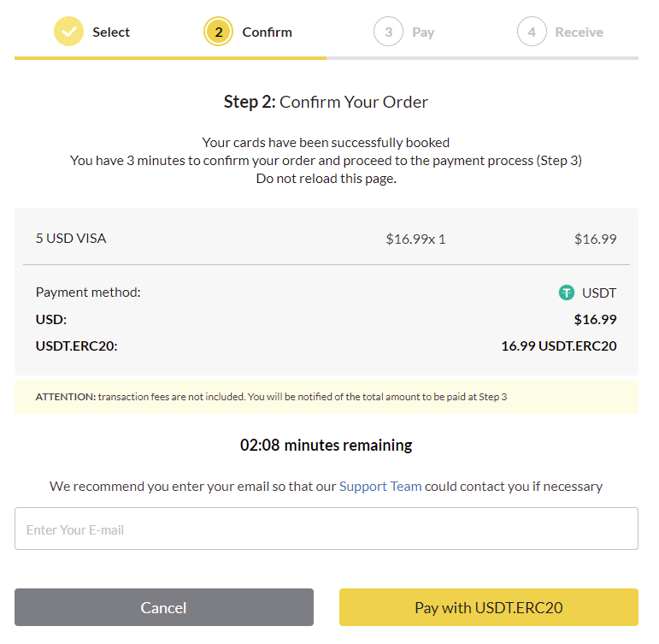Image resolution: width=659 pixels, height=644 pixels.
Task: Click the 5 USD VISA item name
Action: click(x=71, y=239)
